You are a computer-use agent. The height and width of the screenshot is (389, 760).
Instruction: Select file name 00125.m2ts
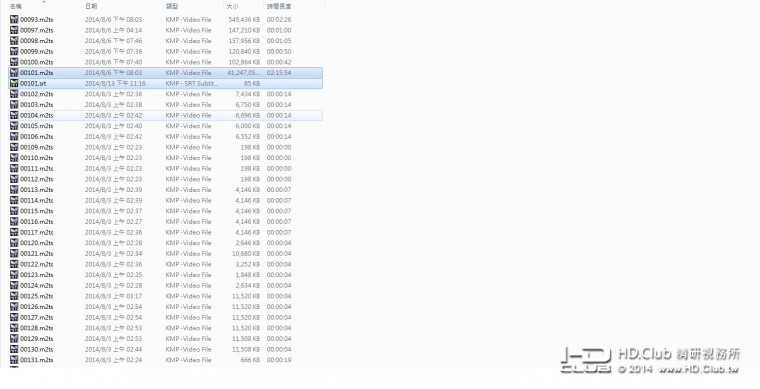(37, 296)
